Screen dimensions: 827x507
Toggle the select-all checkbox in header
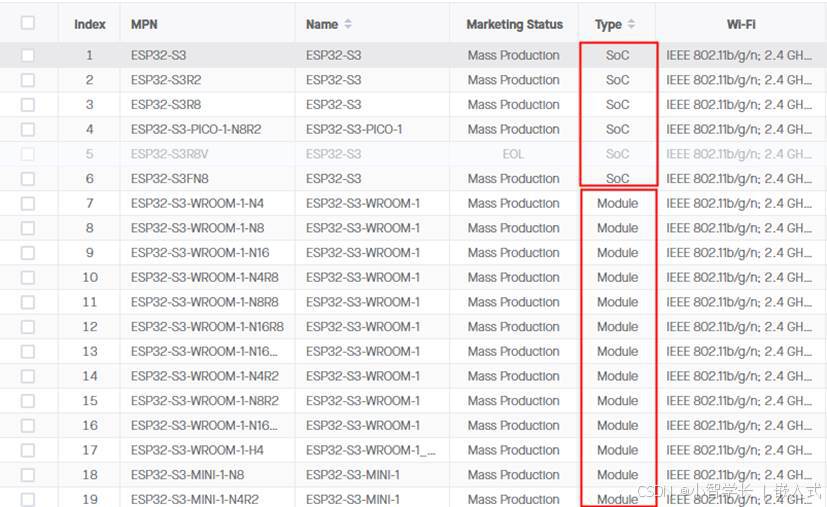coord(27,23)
